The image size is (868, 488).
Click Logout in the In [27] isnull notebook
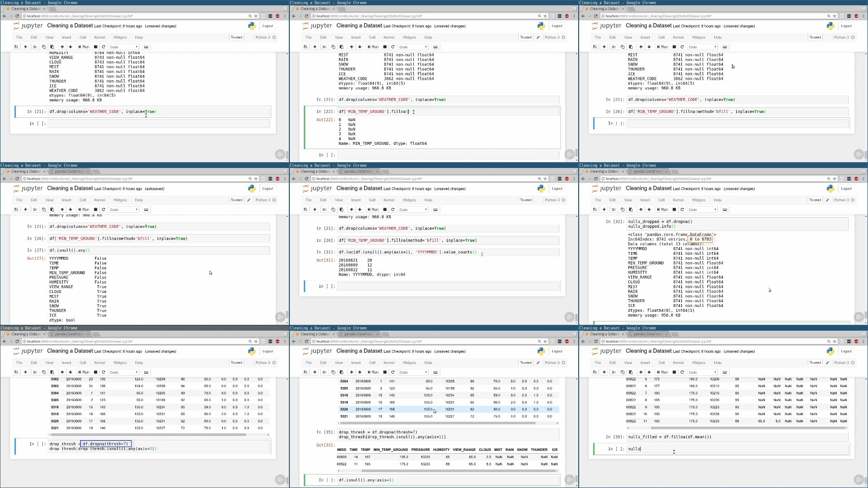tap(268, 189)
